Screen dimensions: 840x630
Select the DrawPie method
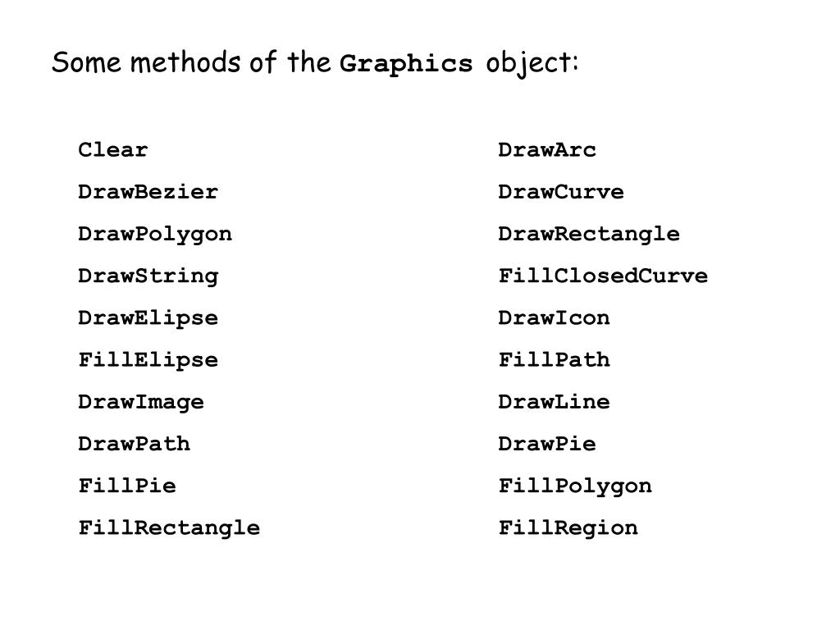[547, 444]
